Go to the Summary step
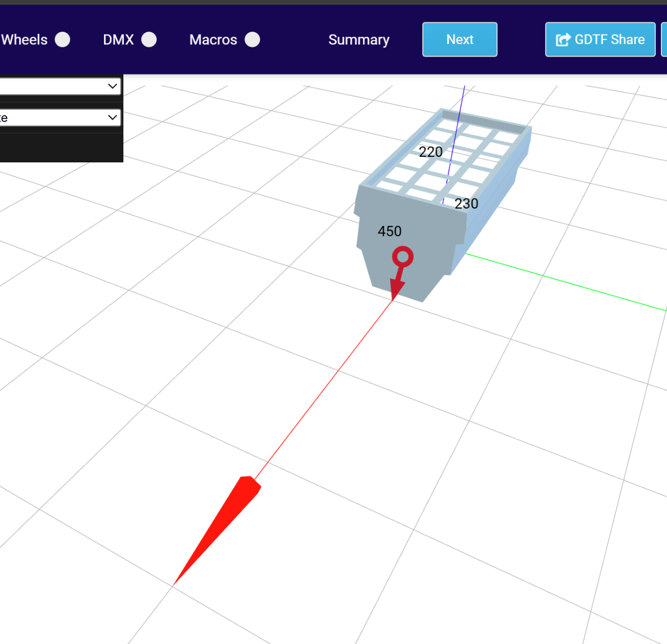Viewport: 667px width, 644px height. [x=359, y=39]
